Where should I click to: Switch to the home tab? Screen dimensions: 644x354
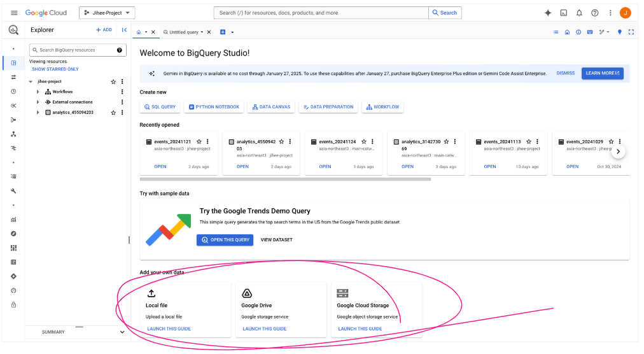(x=139, y=32)
